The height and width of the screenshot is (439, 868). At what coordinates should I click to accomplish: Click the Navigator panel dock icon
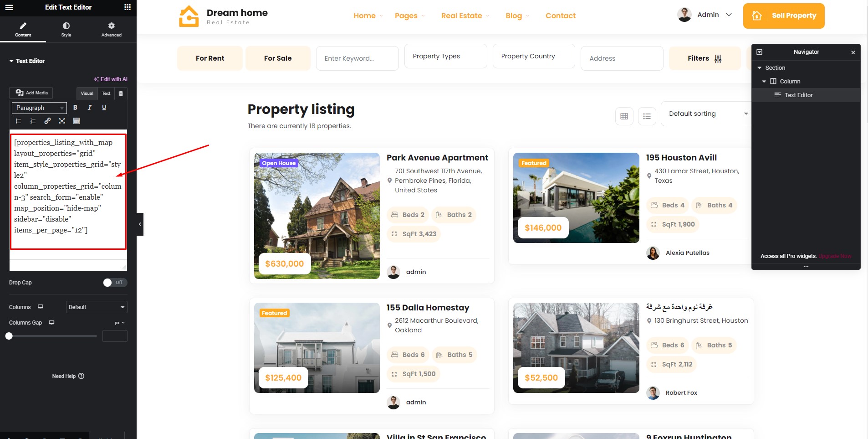point(760,52)
